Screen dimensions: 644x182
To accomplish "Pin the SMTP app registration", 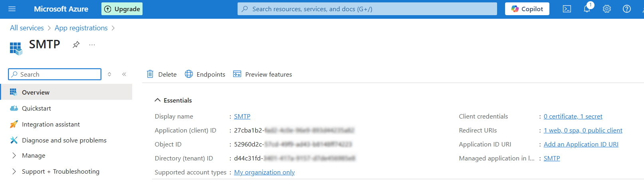I will point(76,45).
